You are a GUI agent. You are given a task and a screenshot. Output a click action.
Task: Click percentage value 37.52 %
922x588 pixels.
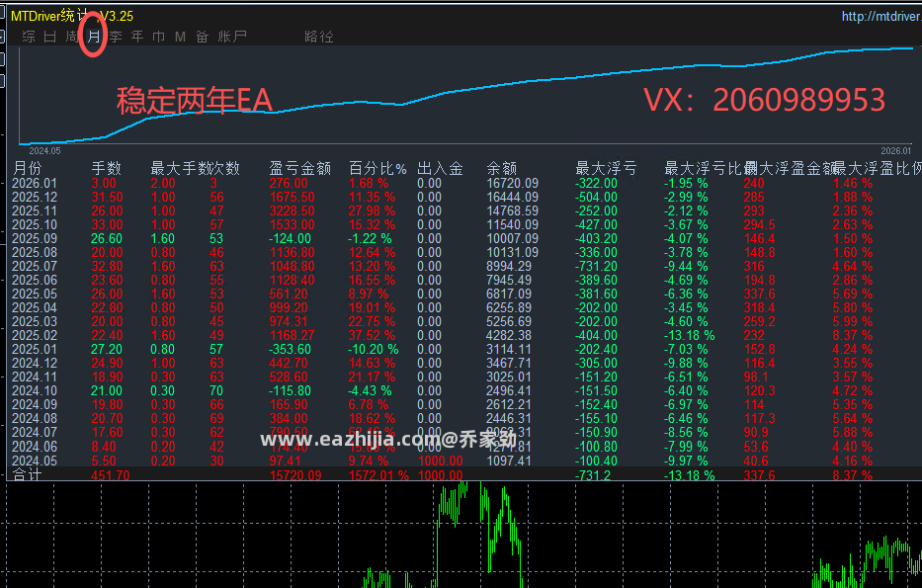tap(372, 335)
